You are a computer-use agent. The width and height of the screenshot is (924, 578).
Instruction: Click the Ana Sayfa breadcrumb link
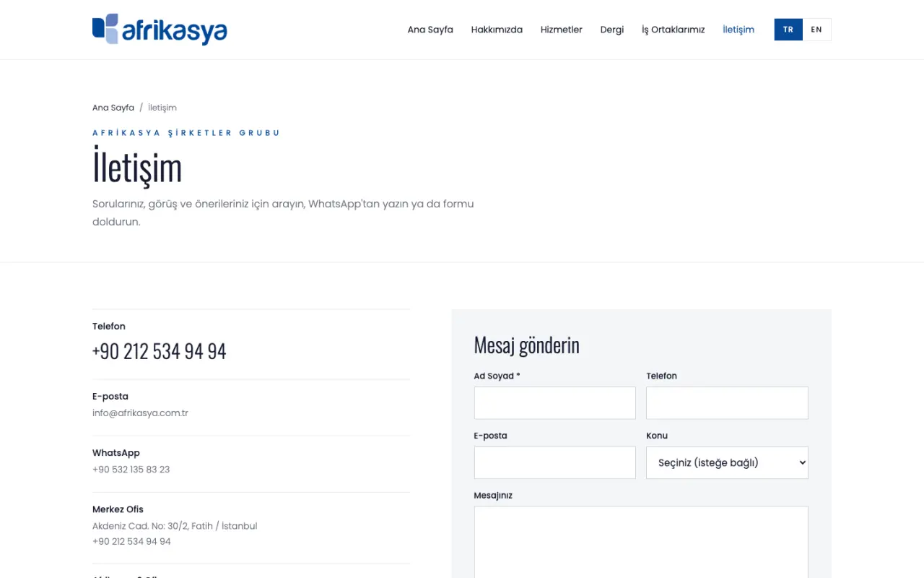point(113,108)
